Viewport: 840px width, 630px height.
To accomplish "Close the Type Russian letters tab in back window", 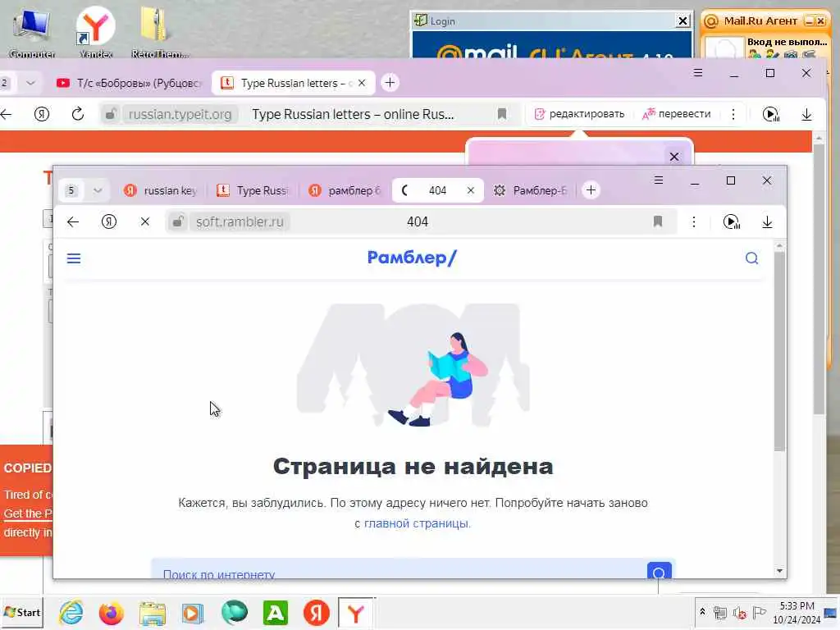I will pos(362,83).
